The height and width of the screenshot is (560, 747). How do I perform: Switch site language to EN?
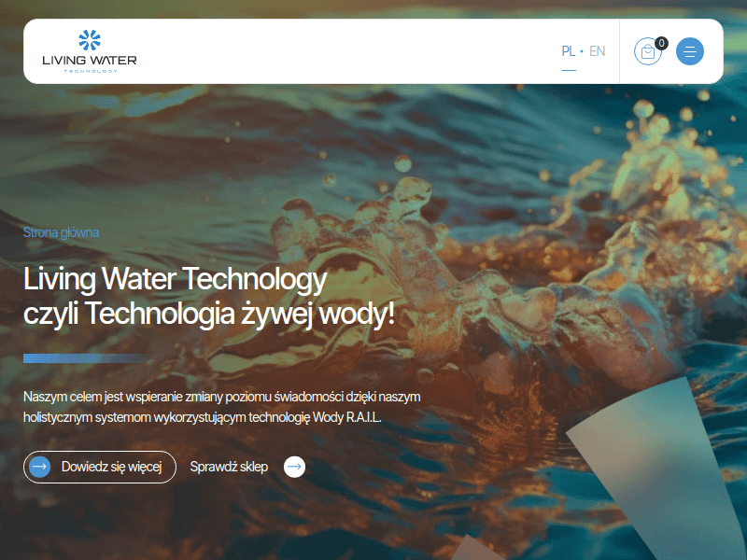coord(597,51)
